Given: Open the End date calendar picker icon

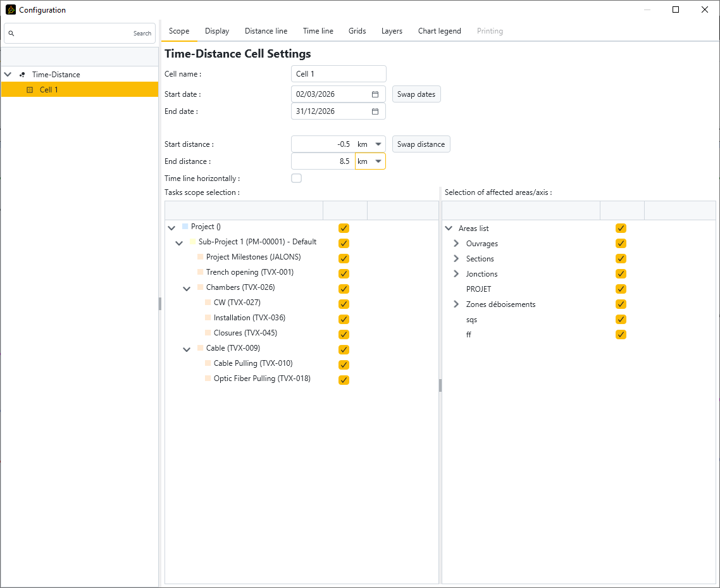Looking at the screenshot, I should pyautogui.click(x=375, y=111).
